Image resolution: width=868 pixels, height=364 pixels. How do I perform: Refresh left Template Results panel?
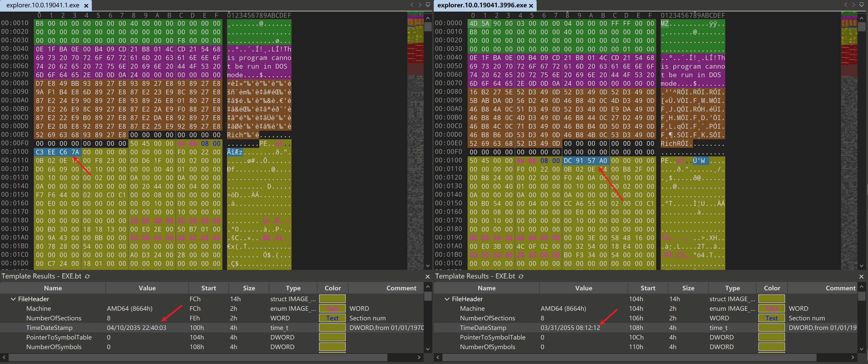point(87,276)
